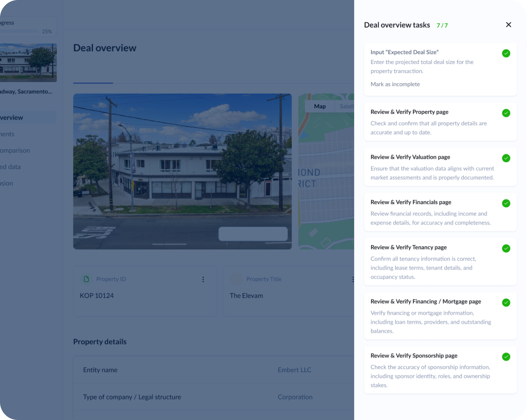Click the Review & Verify Valuation page task title
The width and height of the screenshot is (527, 420).
(x=410, y=157)
